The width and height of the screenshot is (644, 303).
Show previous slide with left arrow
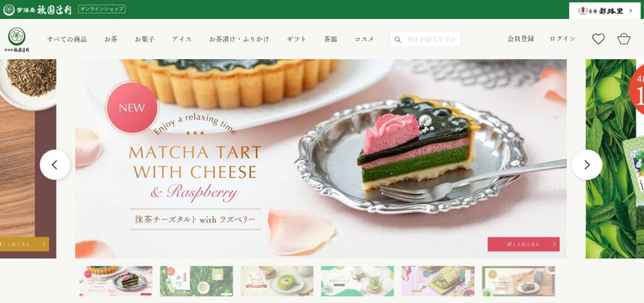coord(55,165)
